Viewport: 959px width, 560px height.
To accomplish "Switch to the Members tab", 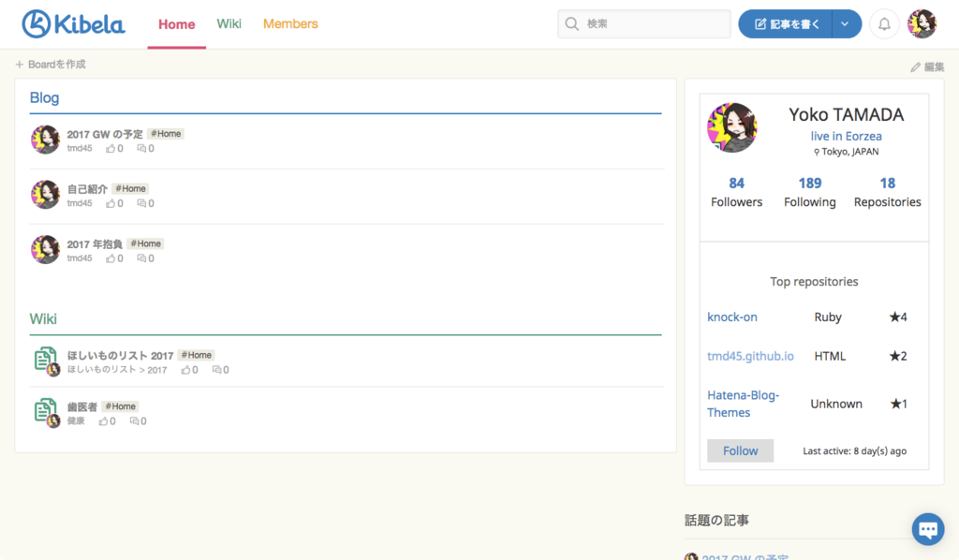I will click(290, 23).
